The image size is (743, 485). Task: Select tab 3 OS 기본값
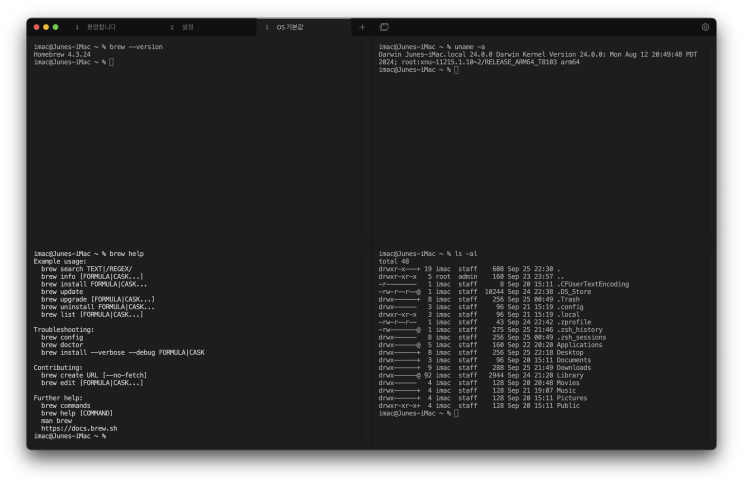304,27
